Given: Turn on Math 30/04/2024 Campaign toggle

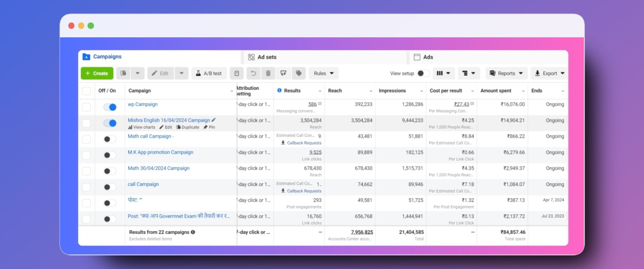Looking at the screenshot, I should 110,171.
